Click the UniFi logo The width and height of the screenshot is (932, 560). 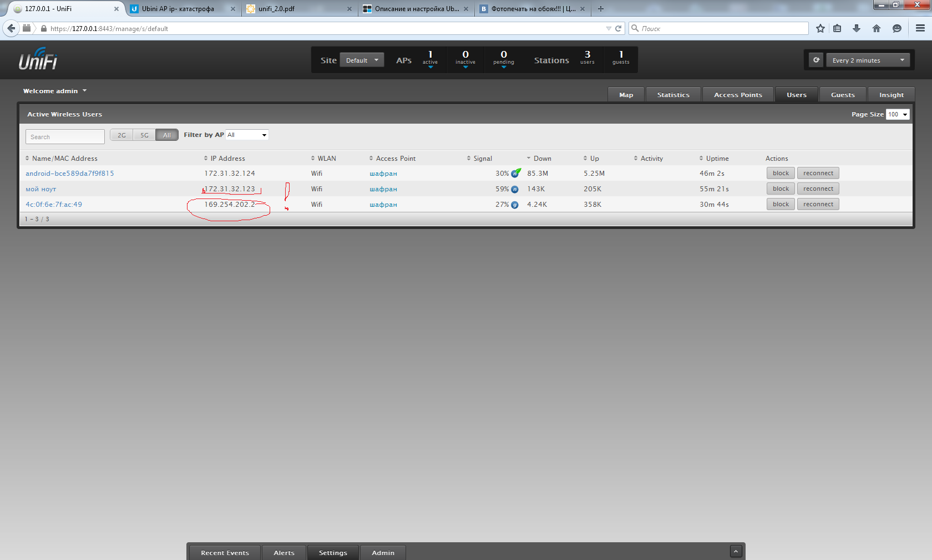(38, 59)
